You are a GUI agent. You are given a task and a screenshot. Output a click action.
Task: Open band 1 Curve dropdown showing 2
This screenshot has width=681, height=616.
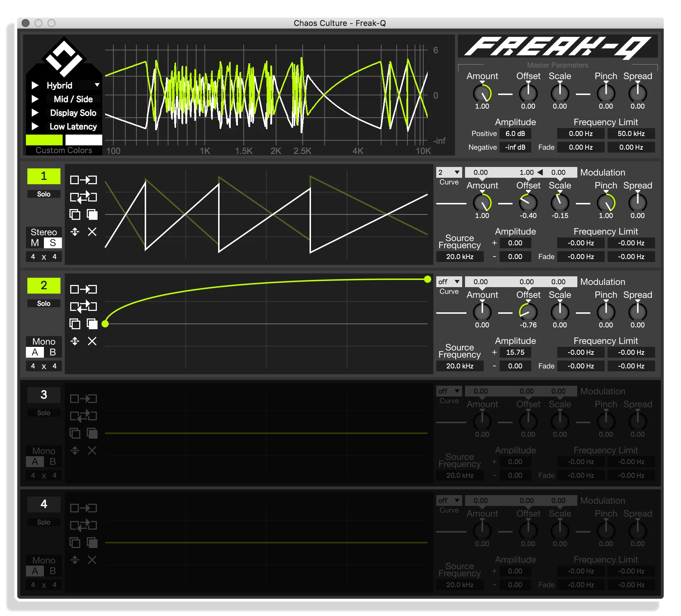[x=449, y=172]
